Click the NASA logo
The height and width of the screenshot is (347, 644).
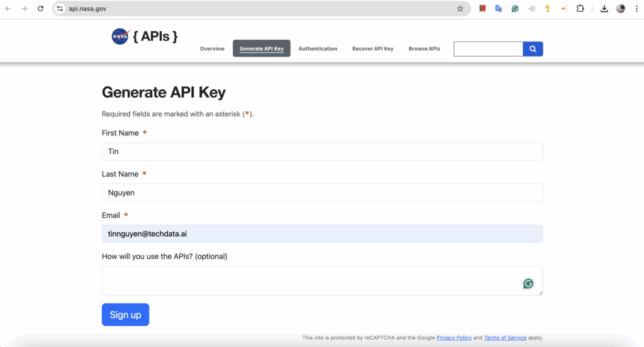point(119,37)
